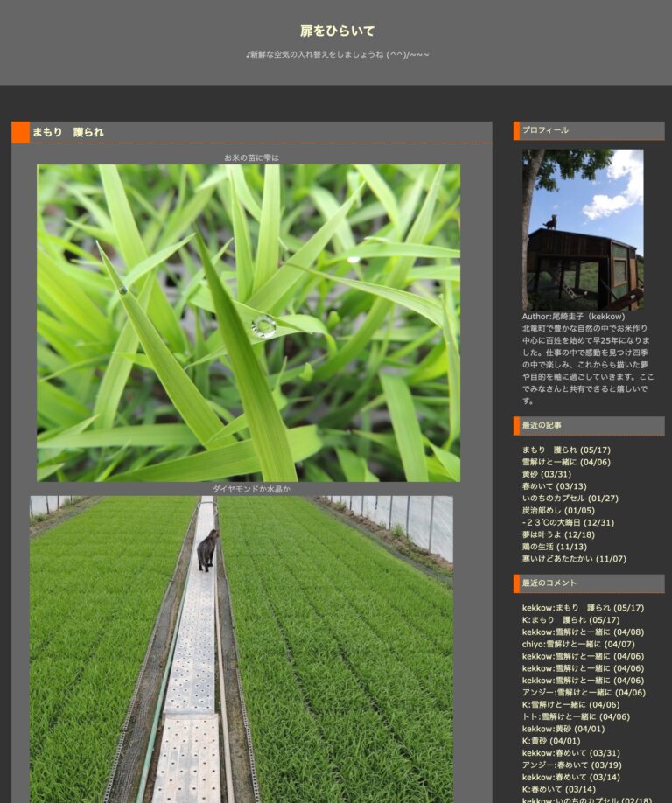Open comment kekkow:まもり 護られ (05/17)

(x=583, y=608)
